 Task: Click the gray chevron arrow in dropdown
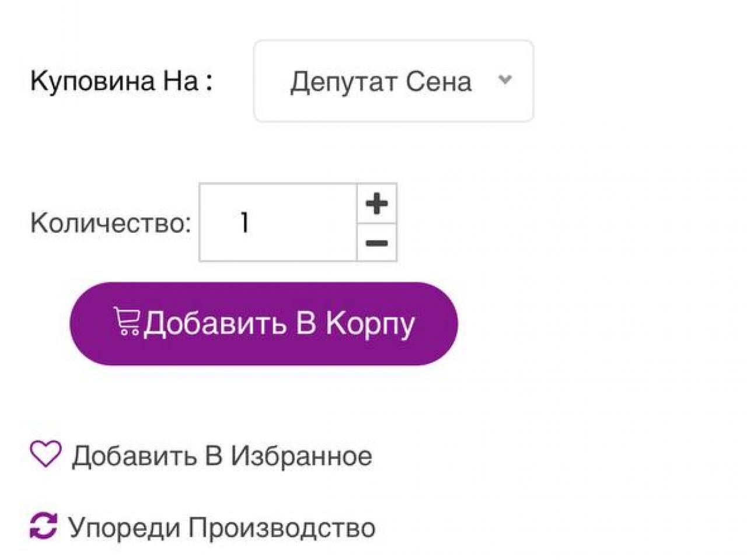pos(505,80)
